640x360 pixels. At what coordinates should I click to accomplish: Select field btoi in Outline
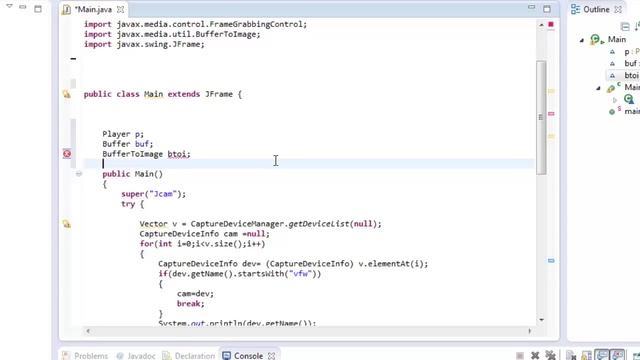click(x=631, y=76)
